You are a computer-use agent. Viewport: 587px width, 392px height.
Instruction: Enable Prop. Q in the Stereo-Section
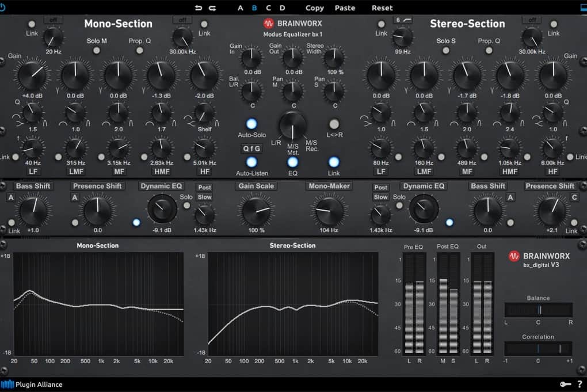[489, 51]
